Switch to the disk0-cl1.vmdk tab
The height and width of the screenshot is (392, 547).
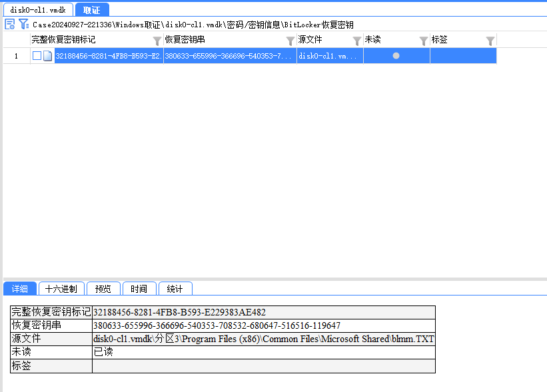(x=38, y=10)
